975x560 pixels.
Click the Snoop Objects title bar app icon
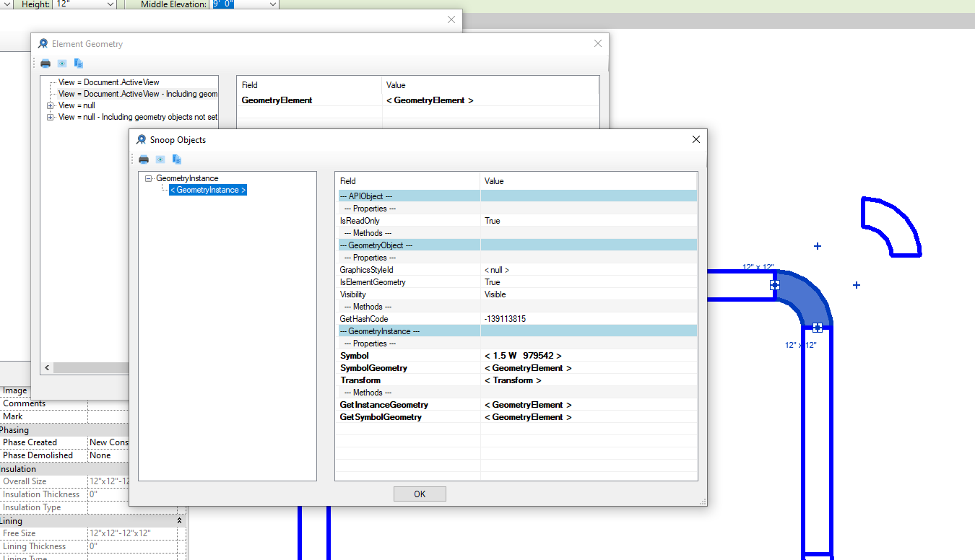coord(142,140)
